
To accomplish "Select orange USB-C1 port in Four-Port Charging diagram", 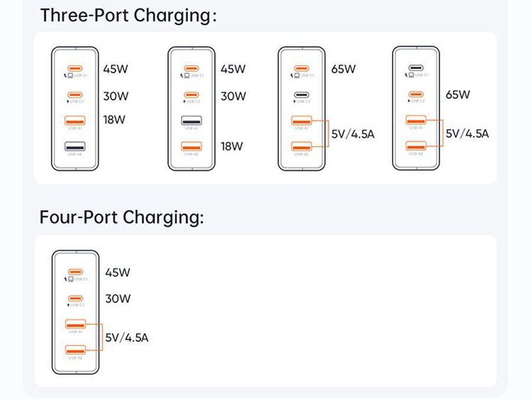I will (x=76, y=272).
